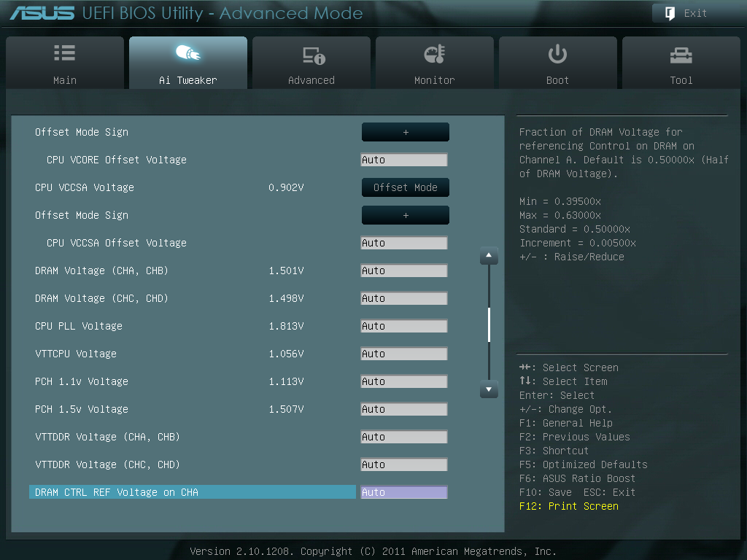This screenshot has height=560, width=747.
Task: Open the Advanced tab
Action: 311,63
